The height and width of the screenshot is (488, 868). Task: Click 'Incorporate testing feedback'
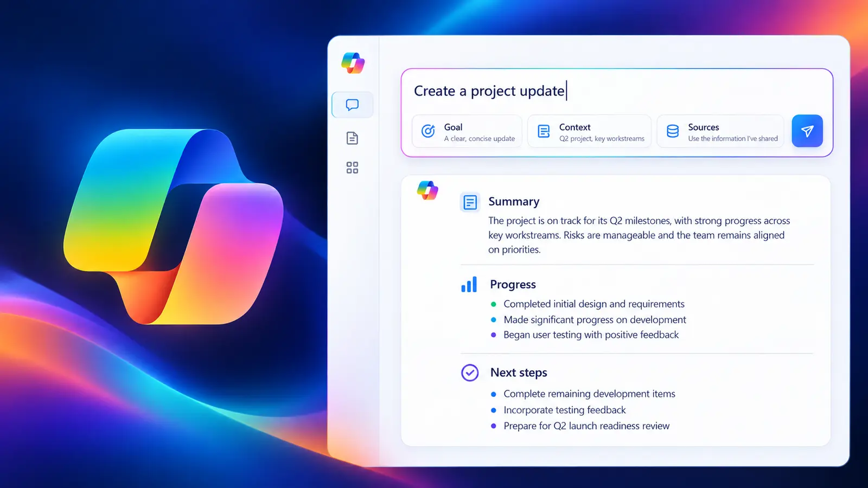point(565,410)
